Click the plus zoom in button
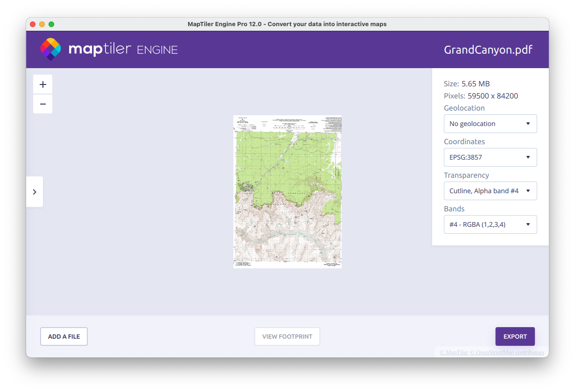575x392 pixels. [x=43, y=84]
